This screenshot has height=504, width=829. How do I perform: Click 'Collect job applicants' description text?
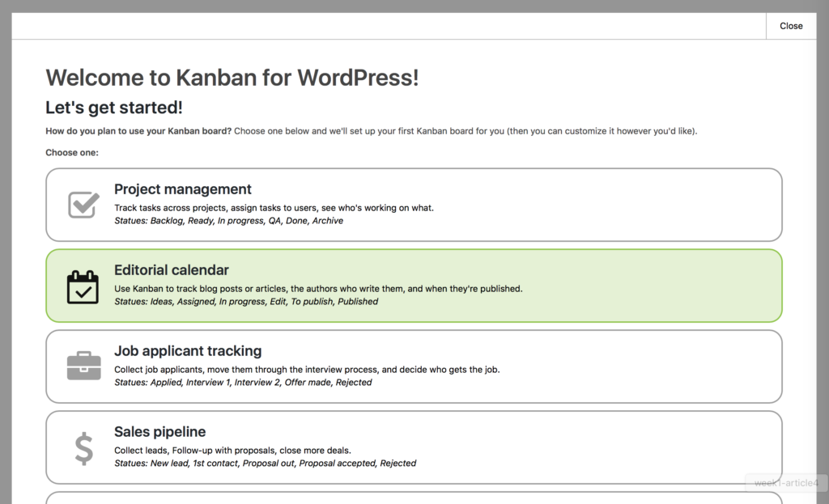pyautogui.click(x=307, y=369)
